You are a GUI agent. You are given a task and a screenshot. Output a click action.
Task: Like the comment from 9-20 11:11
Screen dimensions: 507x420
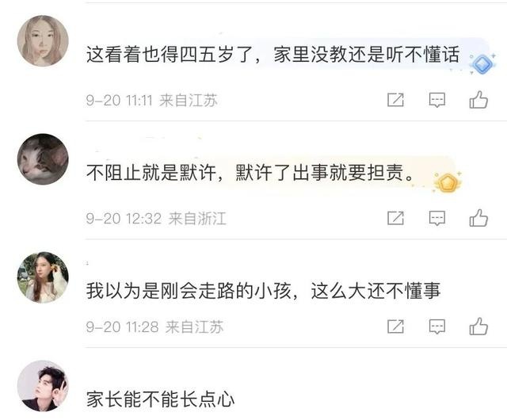tap(478, 100)
